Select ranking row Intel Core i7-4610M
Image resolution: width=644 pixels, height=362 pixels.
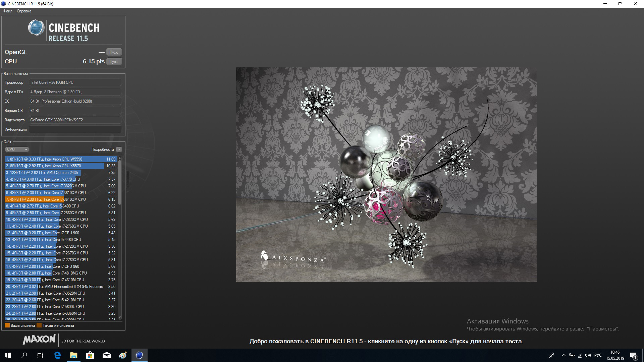point(61,280)
